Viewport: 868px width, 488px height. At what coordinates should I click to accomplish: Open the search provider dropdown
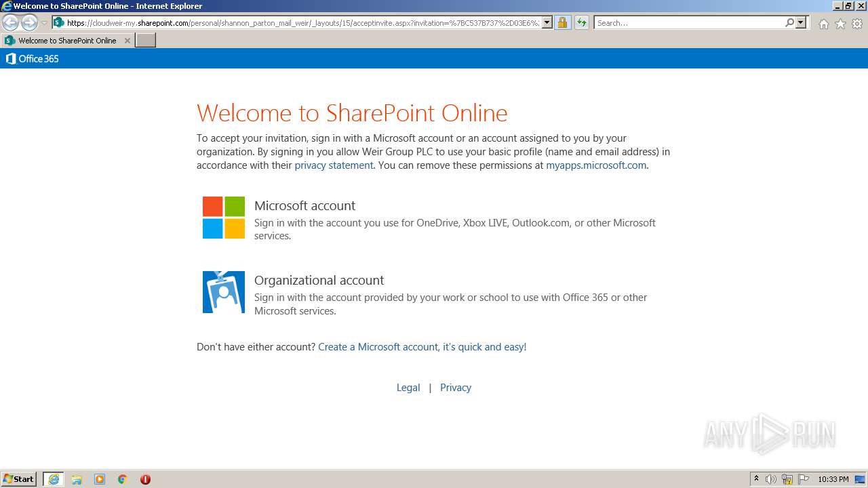(x=802, y=22)
